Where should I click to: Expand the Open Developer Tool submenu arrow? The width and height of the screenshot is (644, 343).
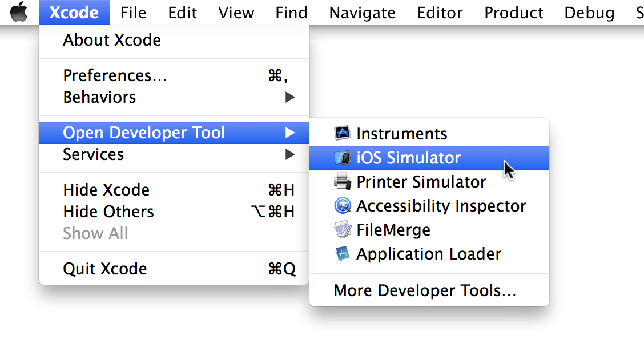coord(290,133)
